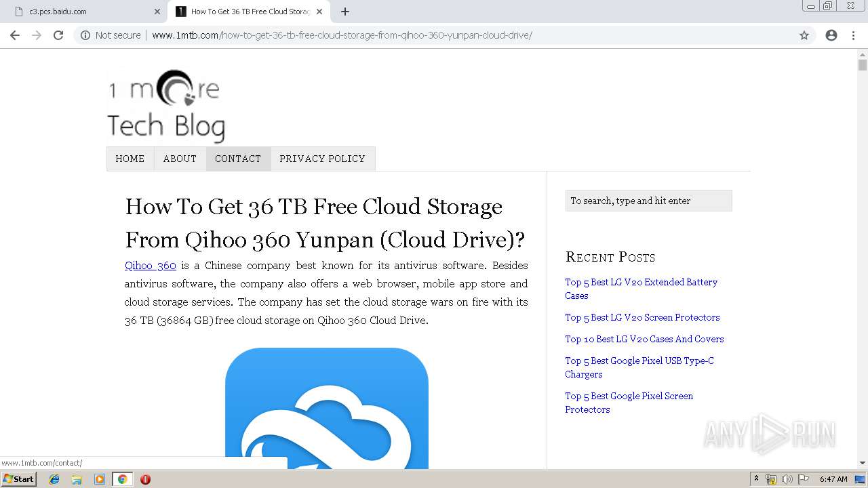The image size is (868, 488).
Task: Focus the blog search field
Action: pyautogui.click(x=648, y=201)
